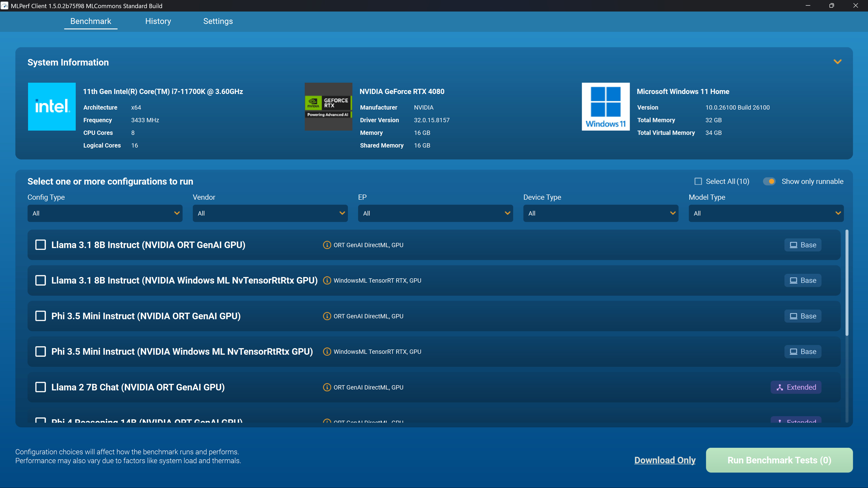Click the 10.0.26100 Build 26100 value
Viewport: 868px width, 488px height.
(738, 108)
